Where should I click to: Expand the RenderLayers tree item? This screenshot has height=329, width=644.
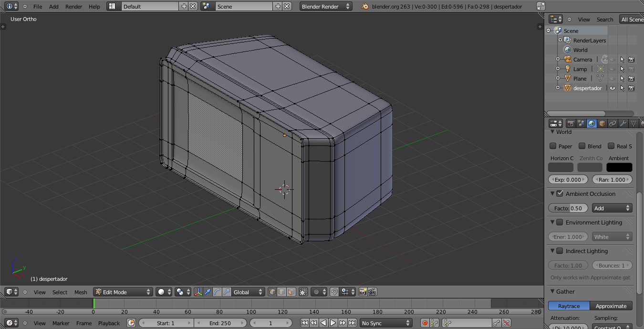(560, 40)
